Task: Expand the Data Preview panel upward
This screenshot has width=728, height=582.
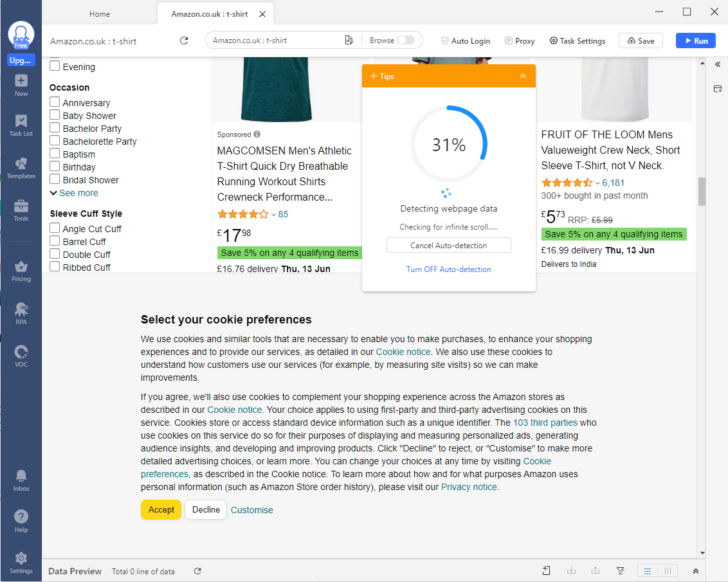Action: pyautogui.click(x=695, y=571)
